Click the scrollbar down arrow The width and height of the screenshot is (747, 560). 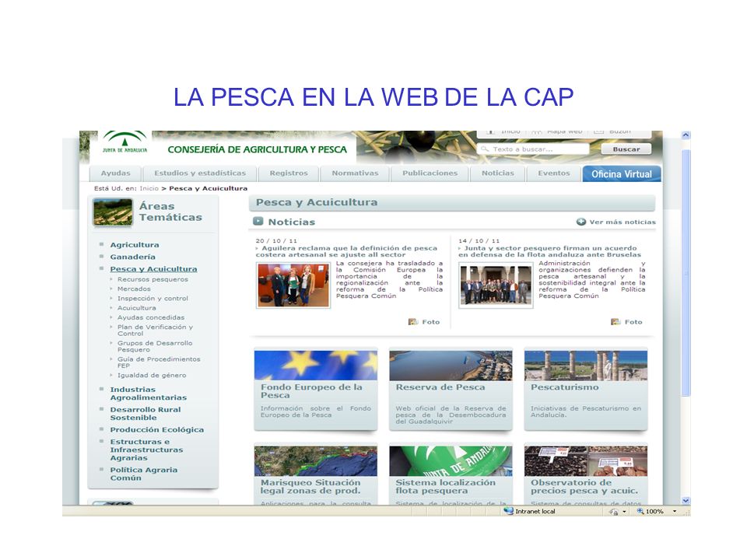point(686,500)
